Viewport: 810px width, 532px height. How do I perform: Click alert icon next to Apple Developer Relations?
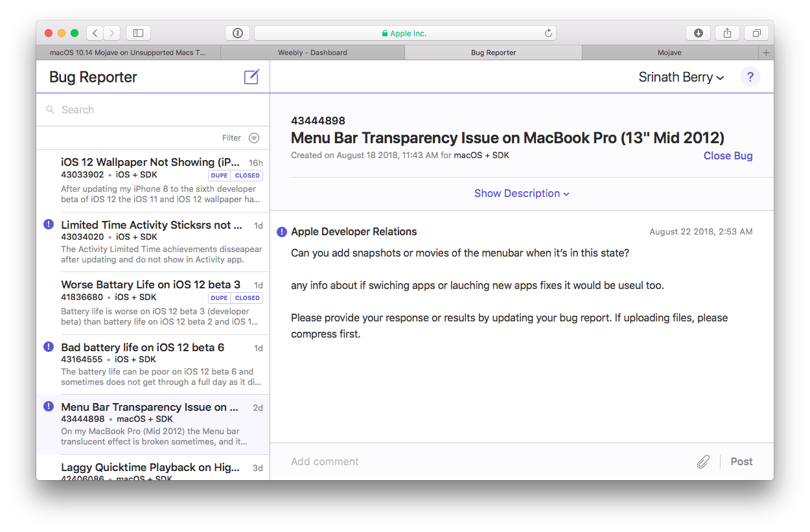(x=282, y=232)
